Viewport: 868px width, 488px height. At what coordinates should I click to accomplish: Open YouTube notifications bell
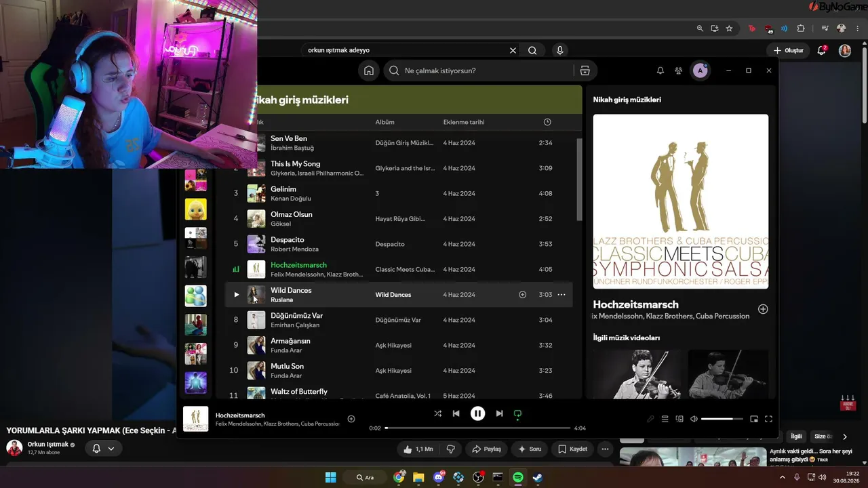coord(822,50)
